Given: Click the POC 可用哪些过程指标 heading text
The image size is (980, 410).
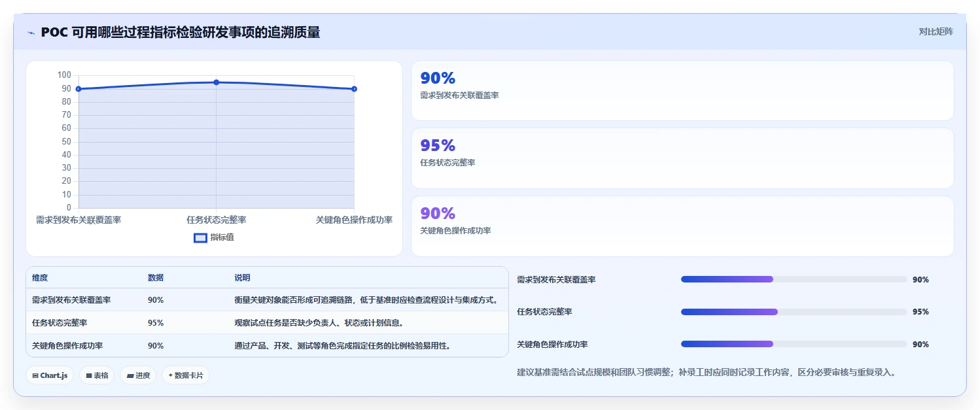Looking at the screenshot, I should tap(180, 32).
